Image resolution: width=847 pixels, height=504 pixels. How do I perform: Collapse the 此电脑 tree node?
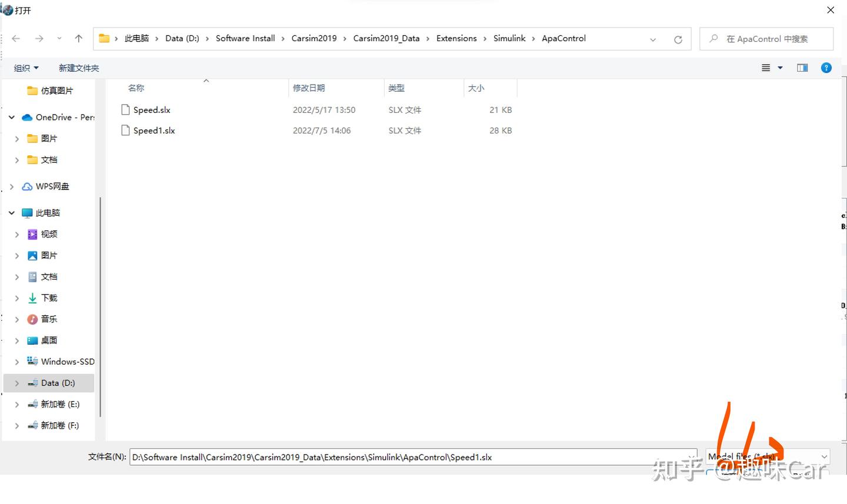coord(11,213)
